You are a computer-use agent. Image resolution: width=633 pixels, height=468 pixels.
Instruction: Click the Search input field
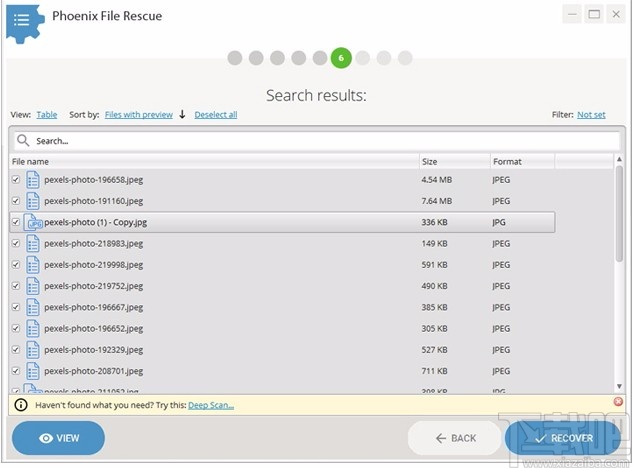317,141
